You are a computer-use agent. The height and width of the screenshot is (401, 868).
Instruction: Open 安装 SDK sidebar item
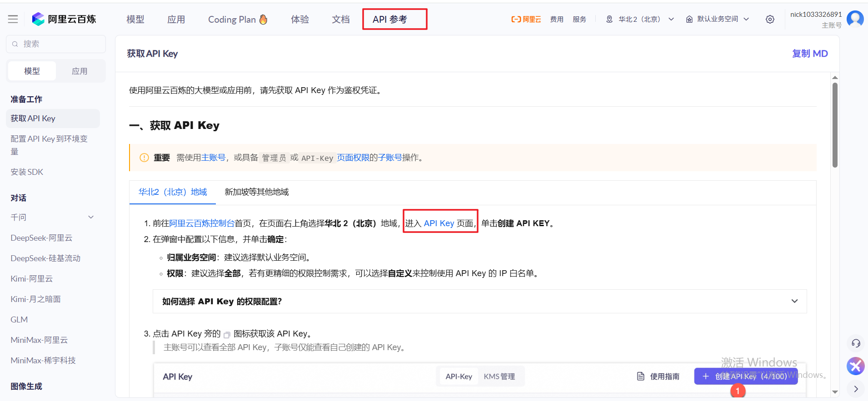pos(27,172)
